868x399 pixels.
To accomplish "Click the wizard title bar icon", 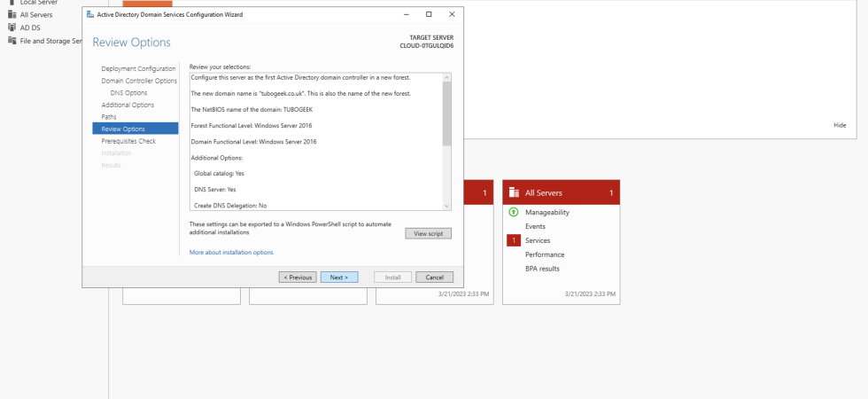I will coord(90,14).
